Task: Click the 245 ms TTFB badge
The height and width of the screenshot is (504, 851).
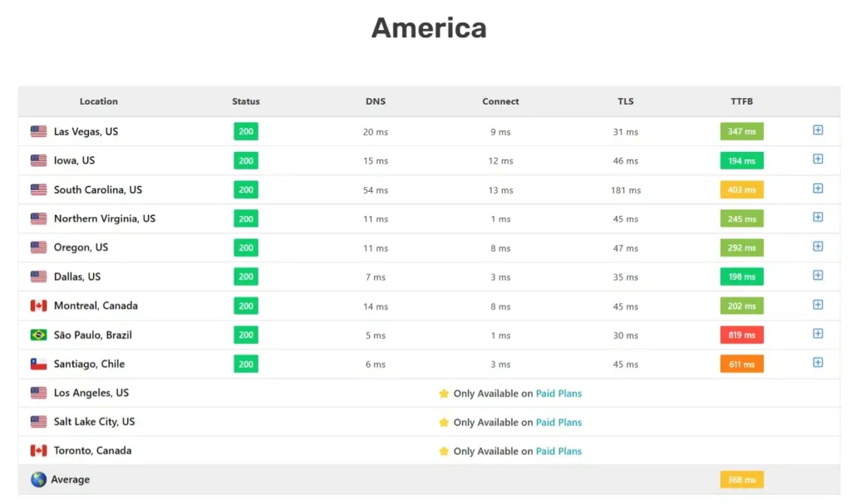Action: [742, 218]
